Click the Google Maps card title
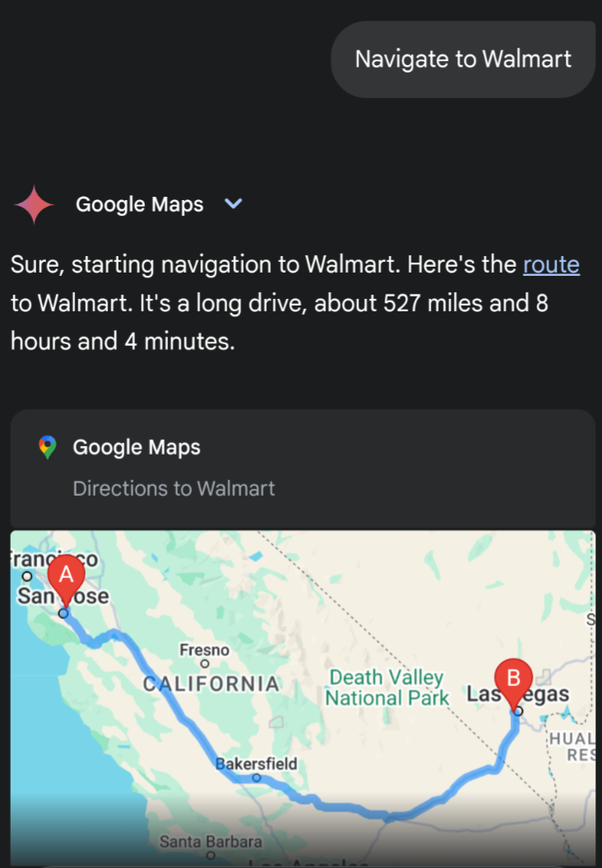This screenshot has height=868, width=602. pos(137,447)
